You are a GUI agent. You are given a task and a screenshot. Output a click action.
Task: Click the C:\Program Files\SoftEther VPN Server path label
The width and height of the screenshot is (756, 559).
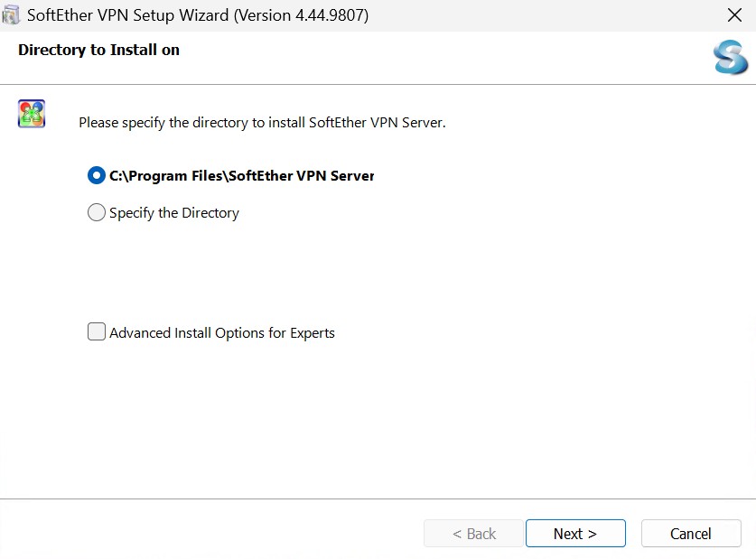pos(241,176)
